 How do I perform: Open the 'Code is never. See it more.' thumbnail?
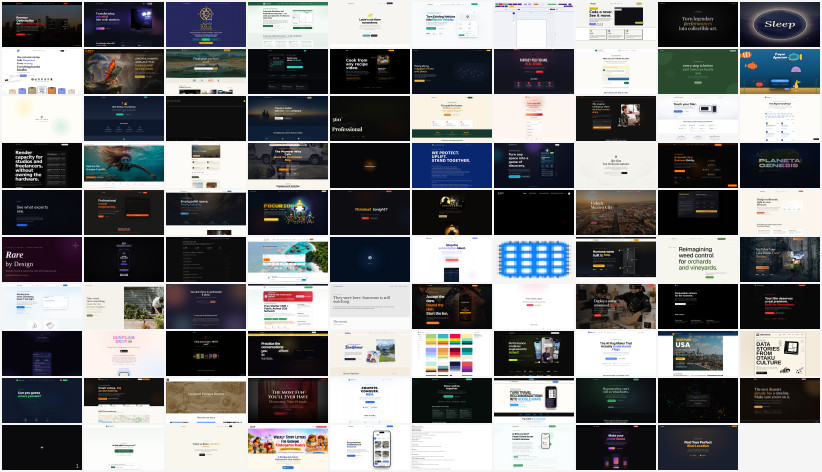pos(616,25)
